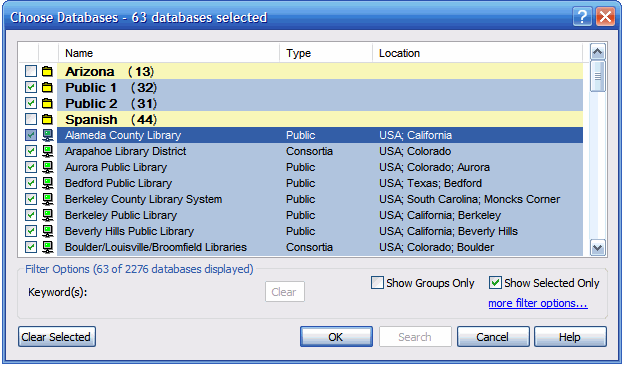Click the Arapahoe Library District database icon
Image resolution: width=624 pixels, height=366 pixels.
coord(48,151)
